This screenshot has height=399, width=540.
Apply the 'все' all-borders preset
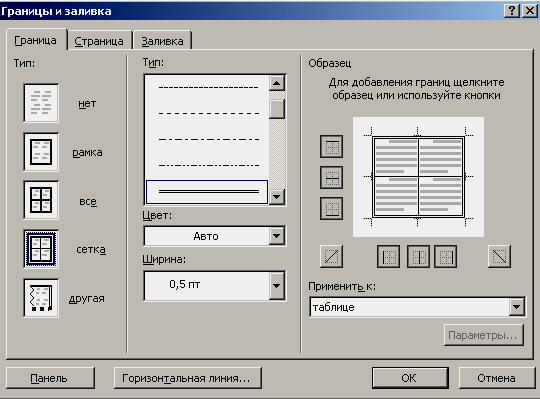coord(41,200)
